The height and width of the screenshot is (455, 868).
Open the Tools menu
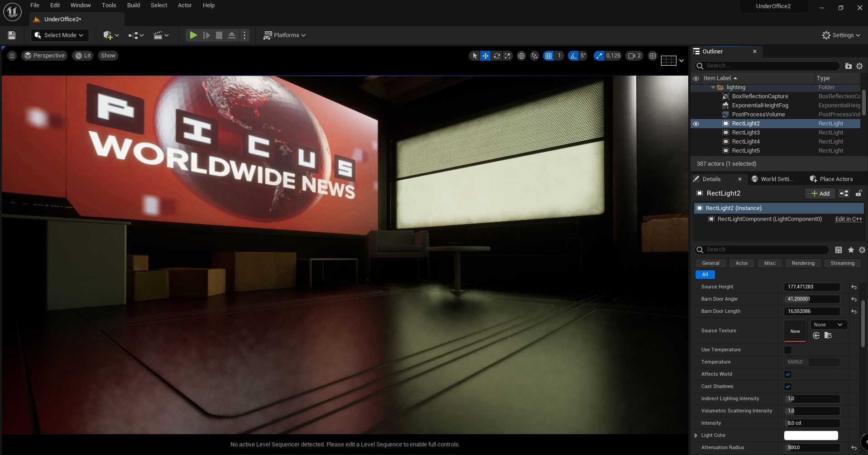(x=109, y=5)
